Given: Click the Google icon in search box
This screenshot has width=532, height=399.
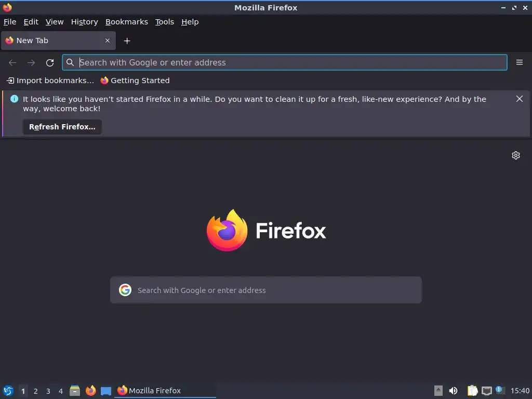Looking at the screenshot, I should click(x=125, y=290).
